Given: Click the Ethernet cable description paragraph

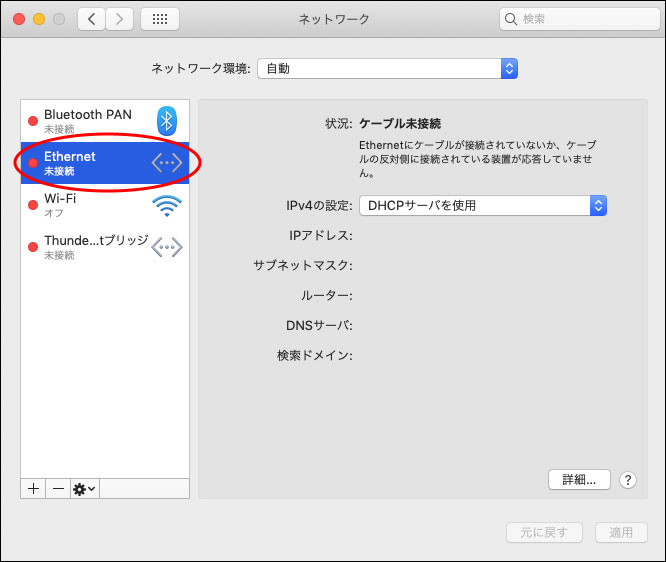Looking at the screenshot, I should [x=477, y=159].
